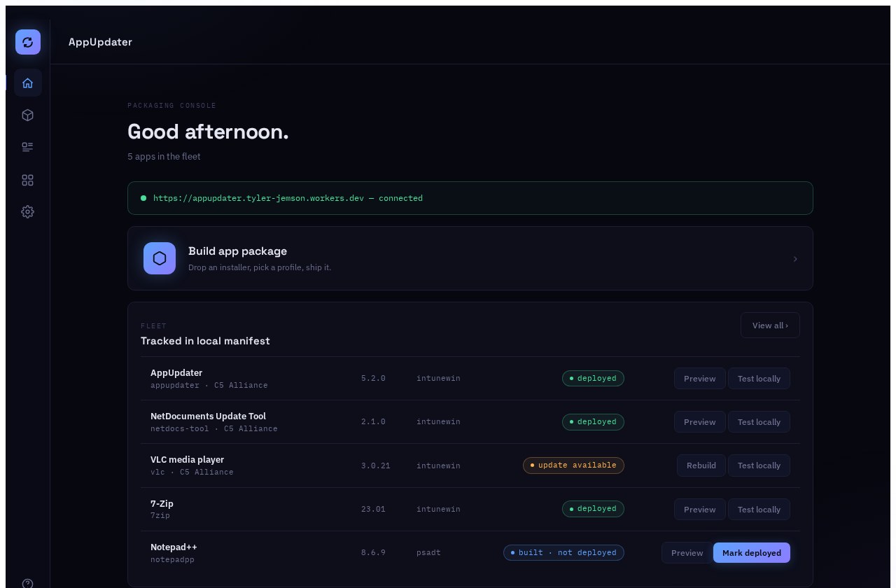Click the psadt format label

[428, 552]
